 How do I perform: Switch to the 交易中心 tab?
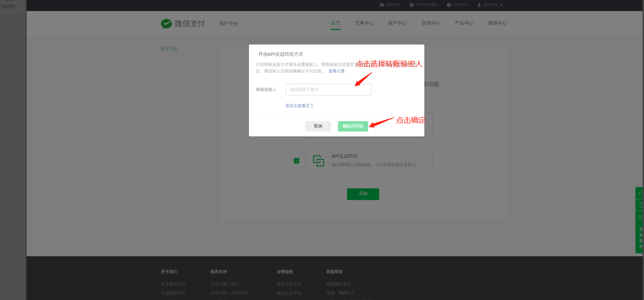click(364, 23)
